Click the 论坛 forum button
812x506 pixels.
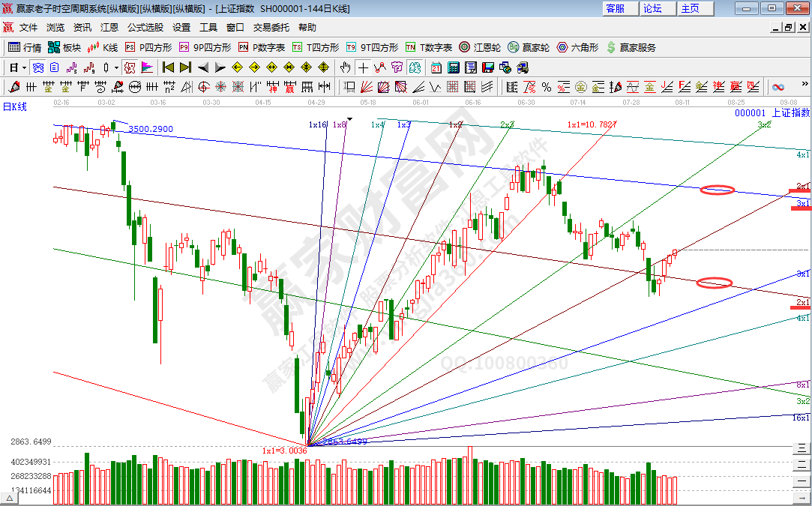(x=652, y=8)
